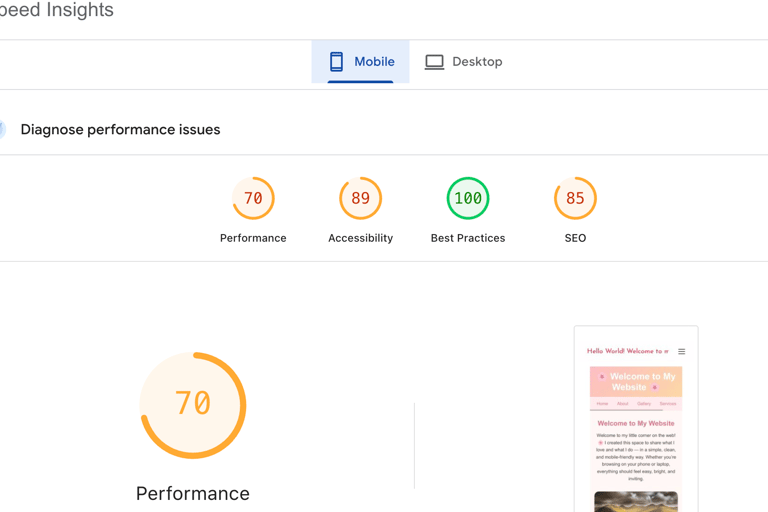Select the green Best Practices gauge showing 100
This screenshot has width=768, height=512.
[x=467, y=198]
